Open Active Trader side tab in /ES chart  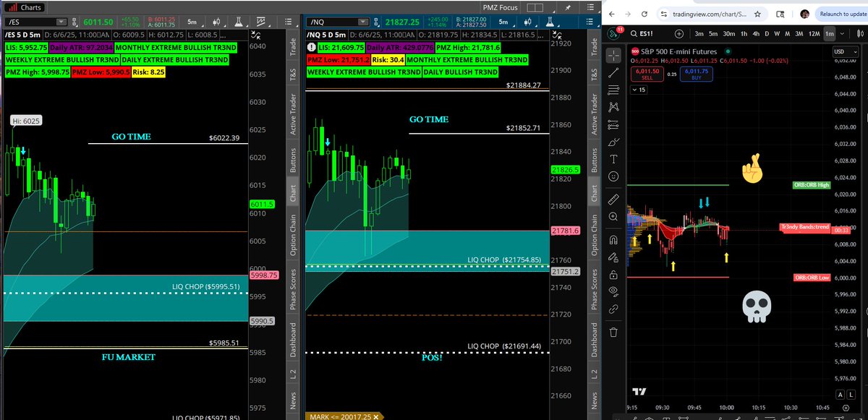[293, 115]
